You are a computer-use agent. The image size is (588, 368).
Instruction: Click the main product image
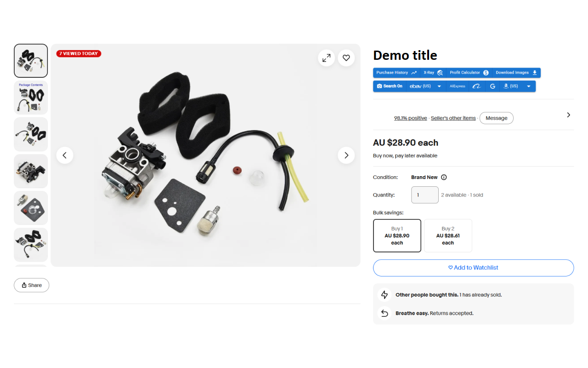205,155
